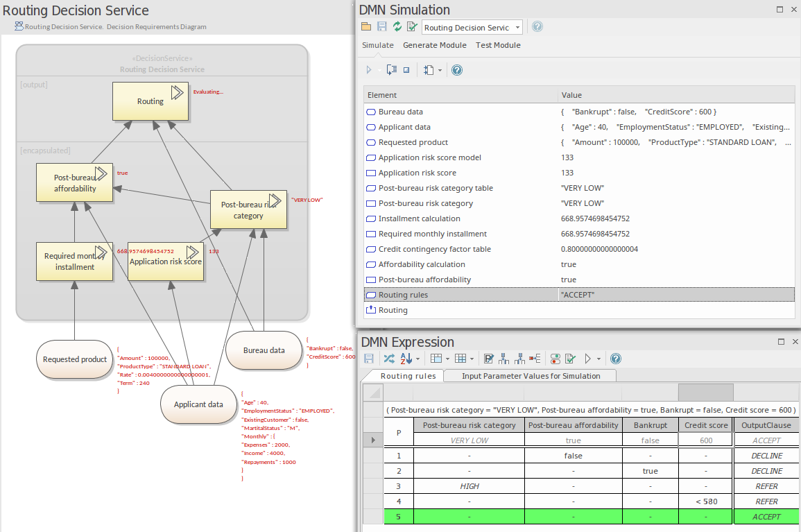Viewport: 801px width, 532px height.
Task: Expand the dropdown arrow beside the A-Z sort icon
Action: pyautogui.click(x=417, y=359)
